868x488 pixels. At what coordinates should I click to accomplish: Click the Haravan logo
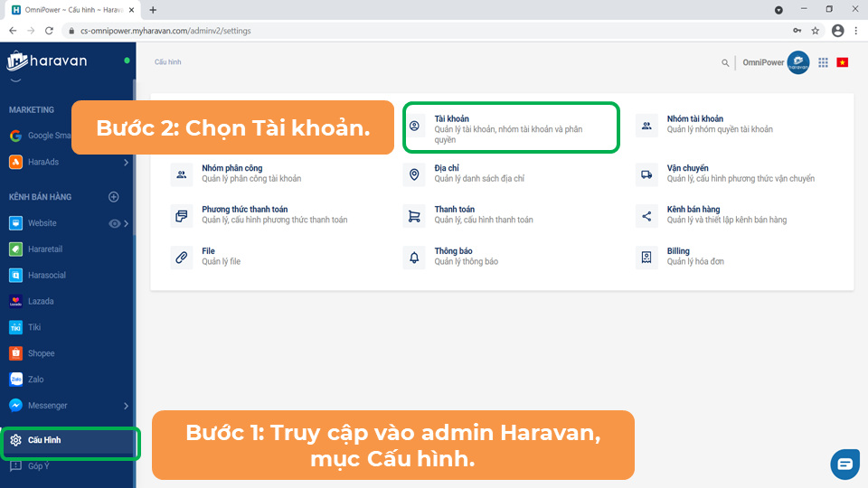click(46, 61)
